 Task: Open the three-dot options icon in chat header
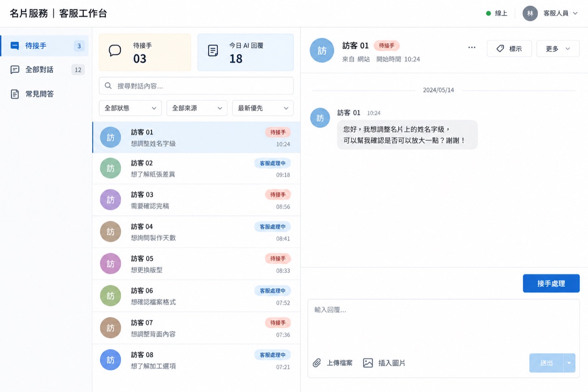click(x=472, y=48)
